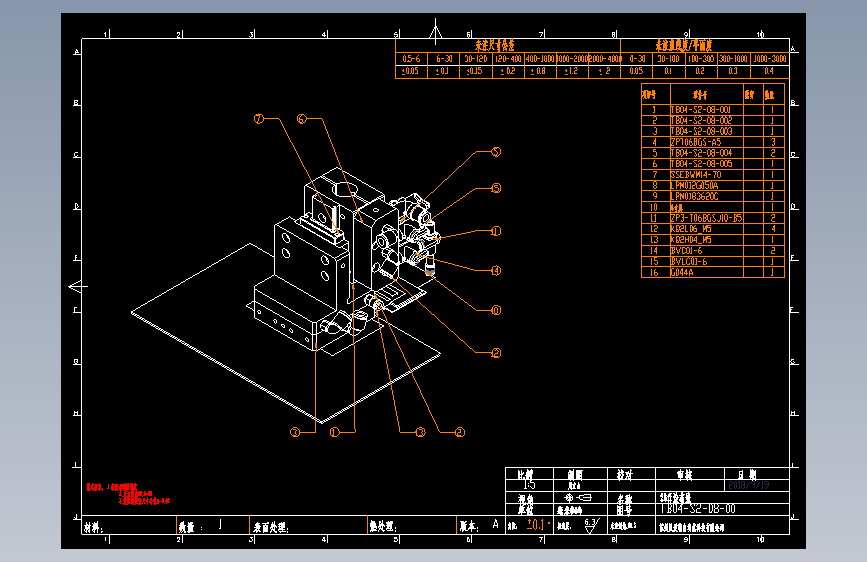Click the TB04-S2-08-005 part code
867x562 pixels.
(x=701, y=164)
